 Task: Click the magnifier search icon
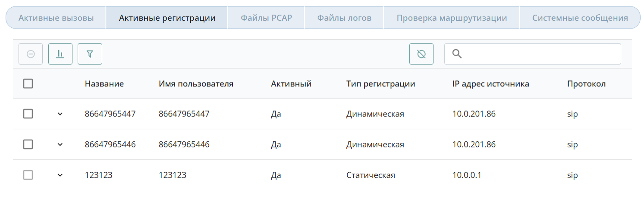pos(457,54)
